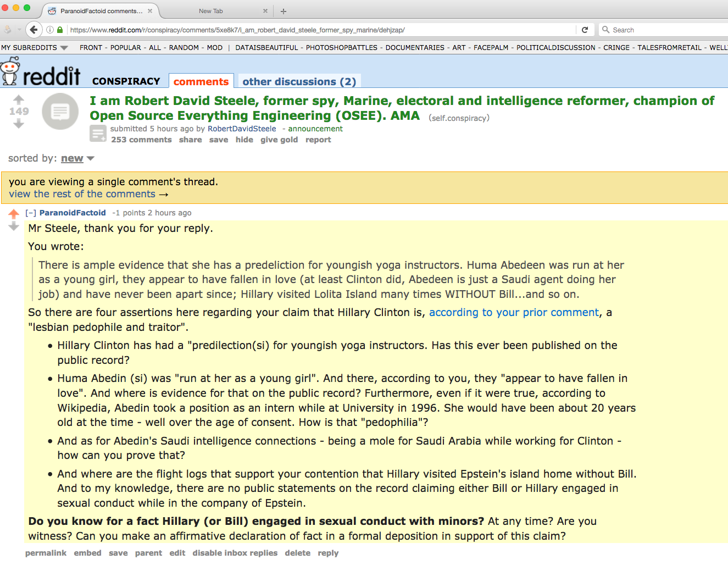728x565 pixels.
Task: Share the AMA post
Action: (191, 140)
